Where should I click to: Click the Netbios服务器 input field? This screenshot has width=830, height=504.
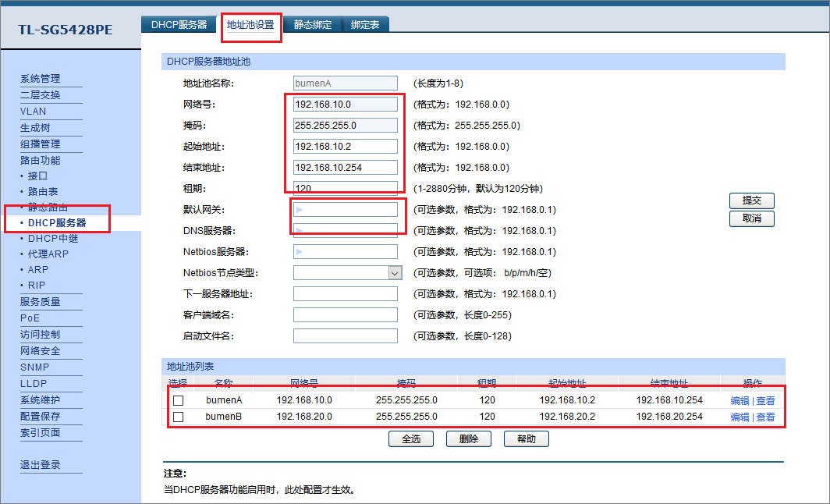click(x=345, y=251)
